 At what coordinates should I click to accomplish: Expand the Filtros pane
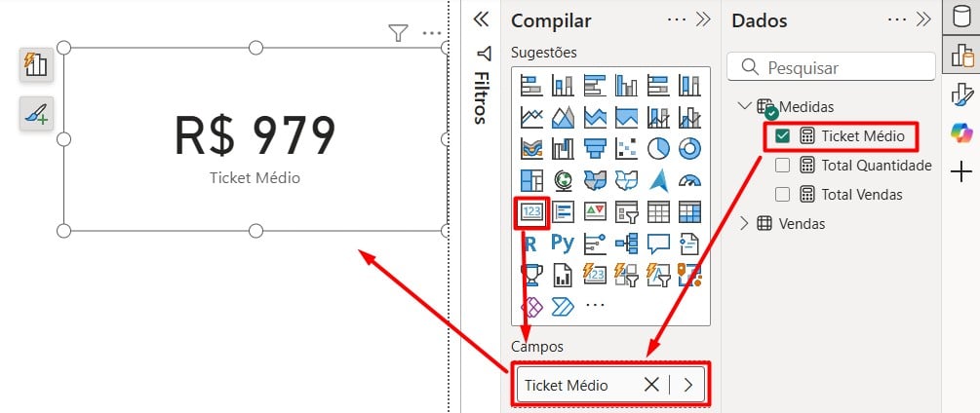[482, 19]
